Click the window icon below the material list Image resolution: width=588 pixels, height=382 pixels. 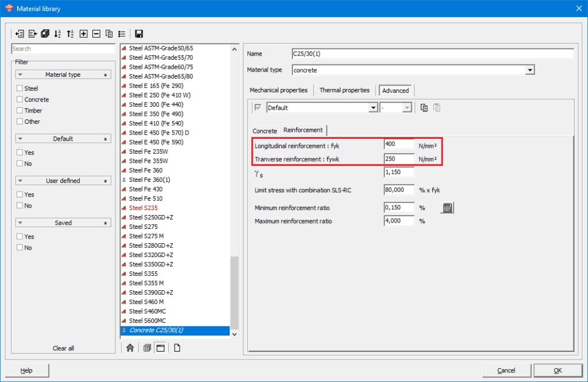click(161, 348)
